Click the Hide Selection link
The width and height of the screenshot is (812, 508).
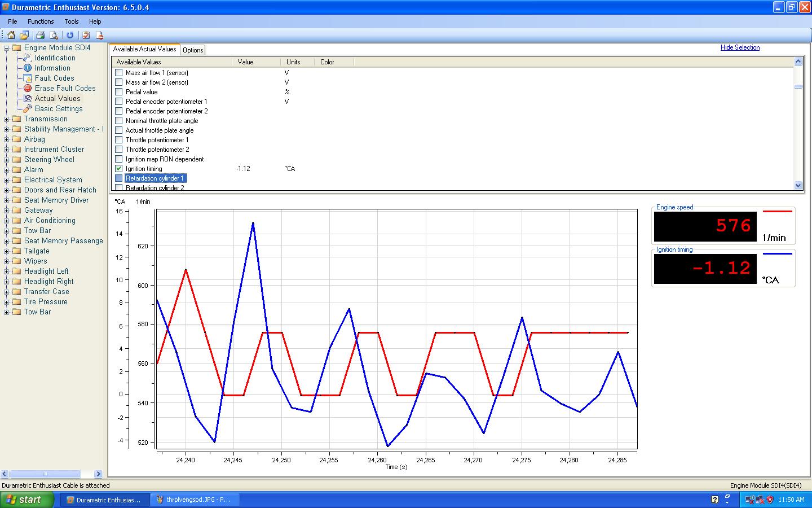point(740,47)
